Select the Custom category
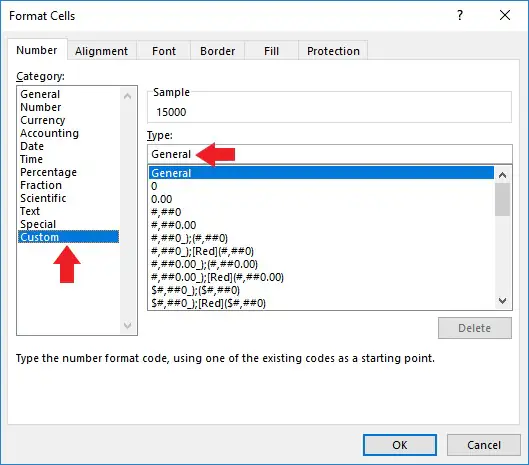The image size is (529, 465). tap(68, 237)
